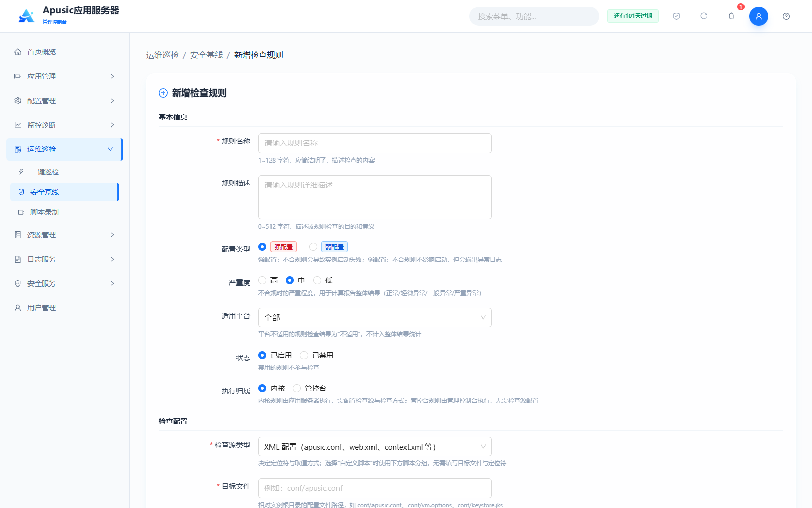
Task: Click the 还有101天过期 license badge
Action: (x=633, y=16)
